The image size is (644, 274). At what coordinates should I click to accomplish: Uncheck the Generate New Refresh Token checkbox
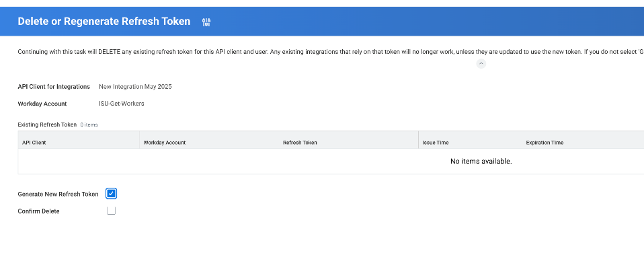pos(112,194)
